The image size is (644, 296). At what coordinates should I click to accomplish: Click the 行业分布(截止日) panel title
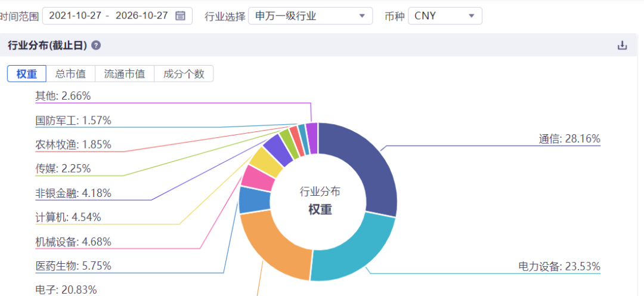click(47, 45)
